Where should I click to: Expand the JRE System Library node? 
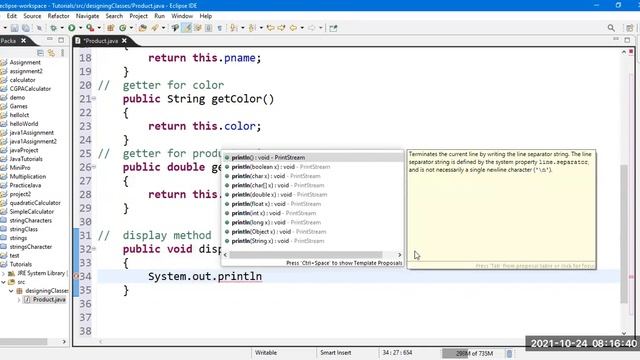point(3,273)
